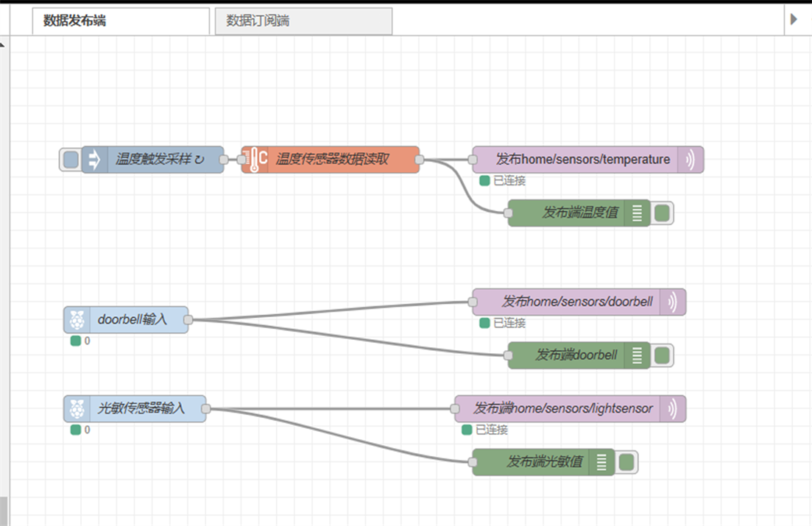The width and height of the screenshot is (812, 526).
Task: Expand the tab list arrow at top right
Action: (794, 20)
